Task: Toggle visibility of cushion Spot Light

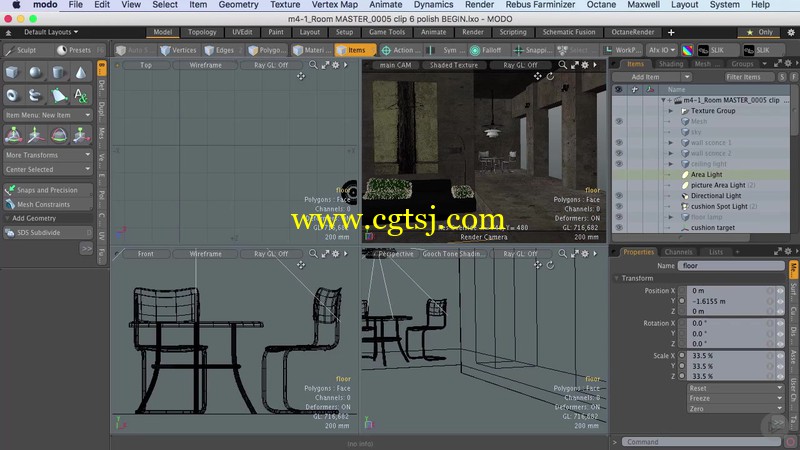Action: click(619, 206)
